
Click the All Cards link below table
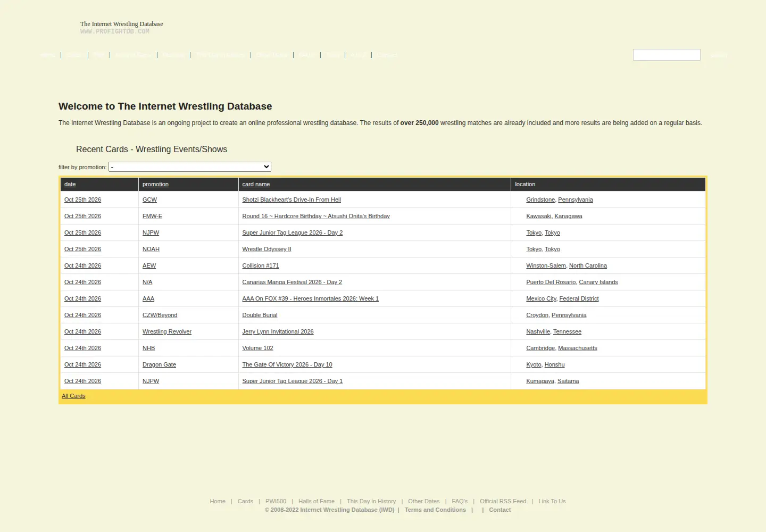[x=73, y=396]
